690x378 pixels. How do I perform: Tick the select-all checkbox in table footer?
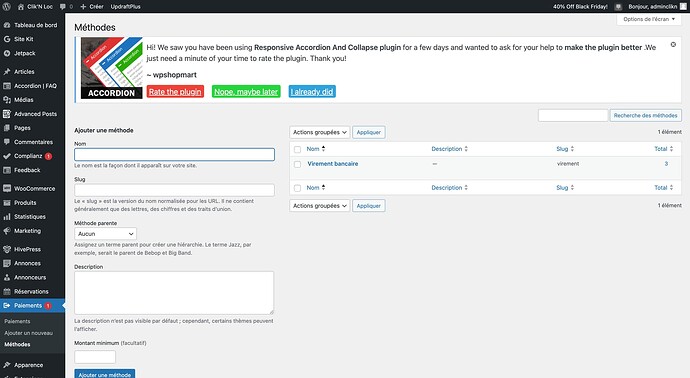pos(297,188)
